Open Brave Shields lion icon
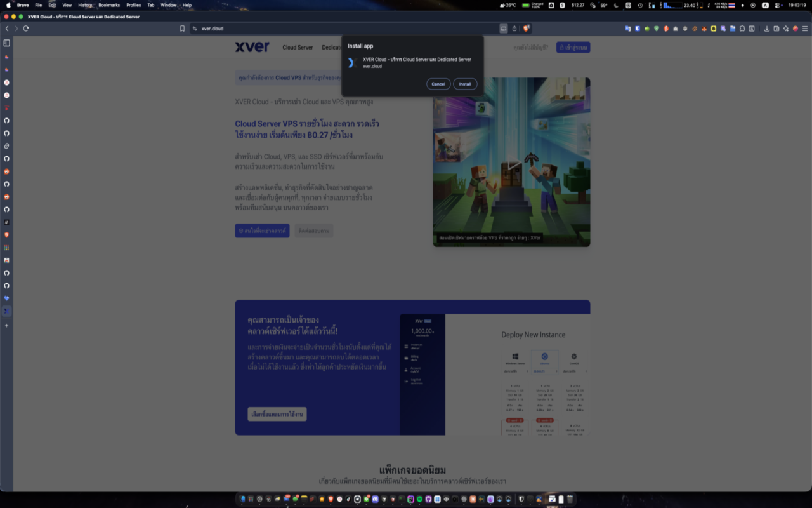Image resolution: width=812 pixels, height=508 pixels. point(527,29)
